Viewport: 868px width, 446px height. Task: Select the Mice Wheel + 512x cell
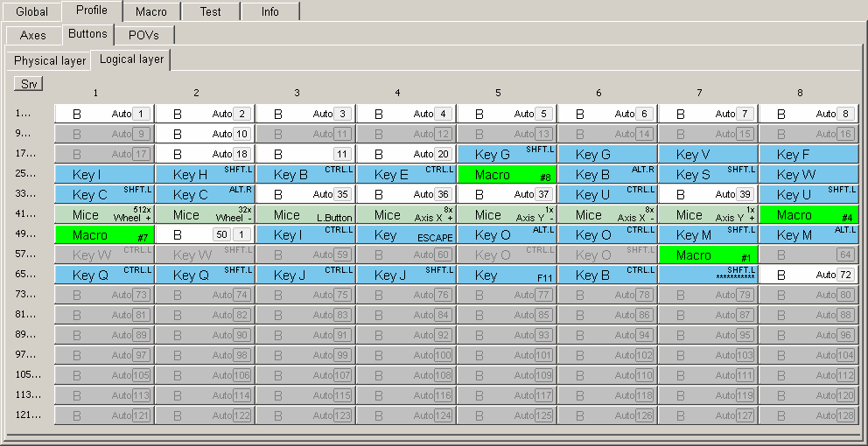coord(103,215)
